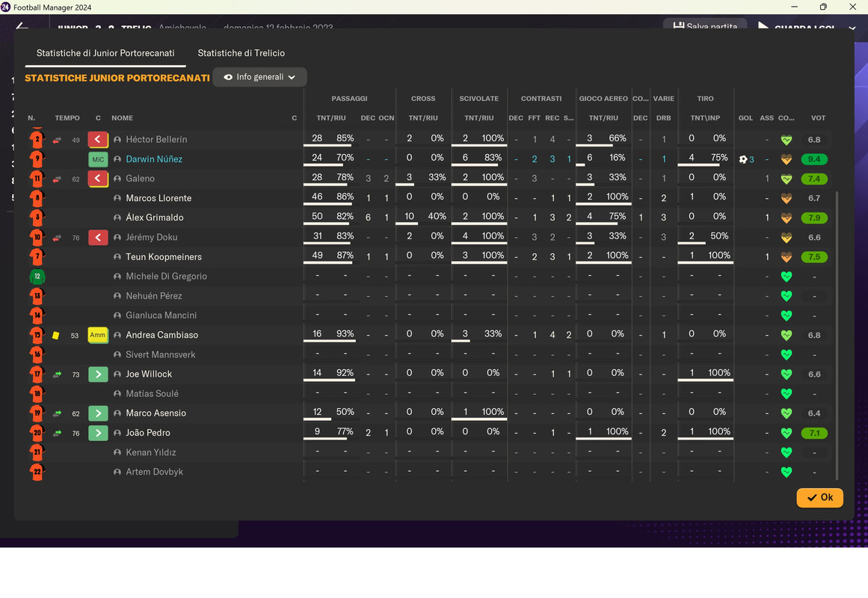Screen dimensions: 868x598
Task: Click Gianluca Mancini number 14 shirt icon
Action: (x=37, y=315)
